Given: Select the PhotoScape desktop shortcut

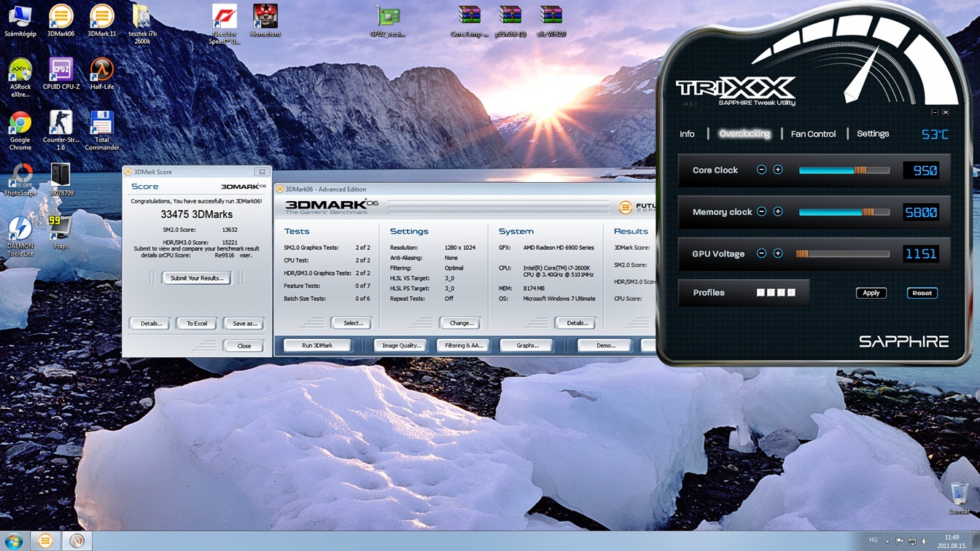Looking at the screenshot, I should pyautogui.click(x=20, y=180).
